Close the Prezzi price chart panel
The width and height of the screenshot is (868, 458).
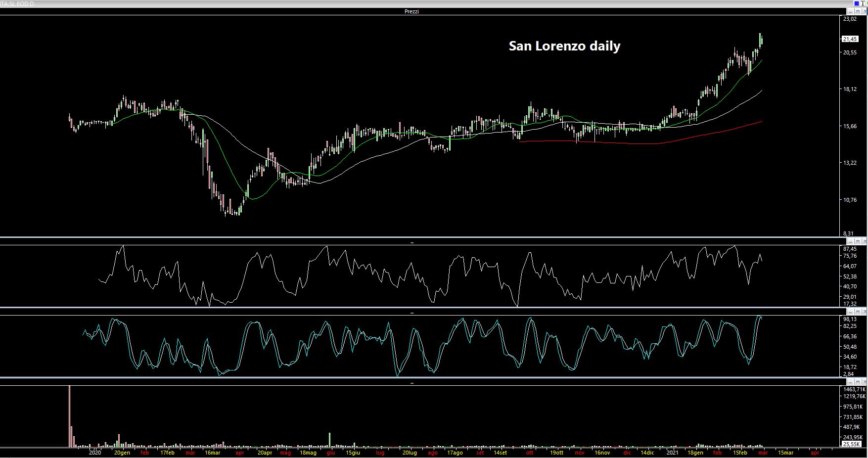(x=865, y=11)
